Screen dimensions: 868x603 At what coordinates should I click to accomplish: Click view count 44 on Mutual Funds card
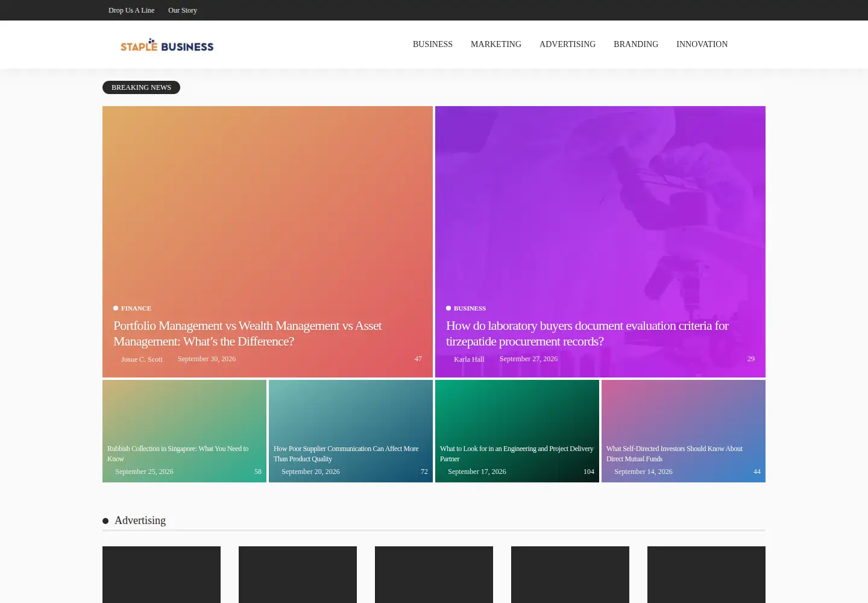tap(757, 472)
